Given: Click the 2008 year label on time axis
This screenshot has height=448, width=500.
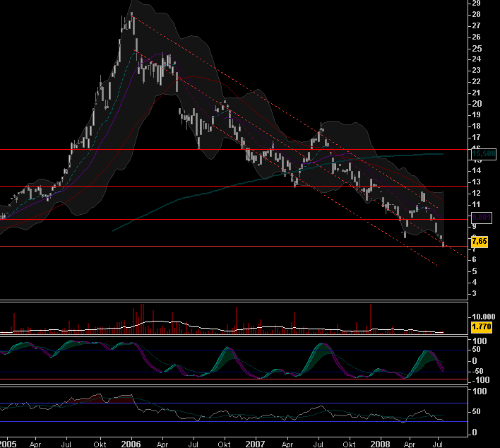Looking at the screenshot, I should pos(379,443).
